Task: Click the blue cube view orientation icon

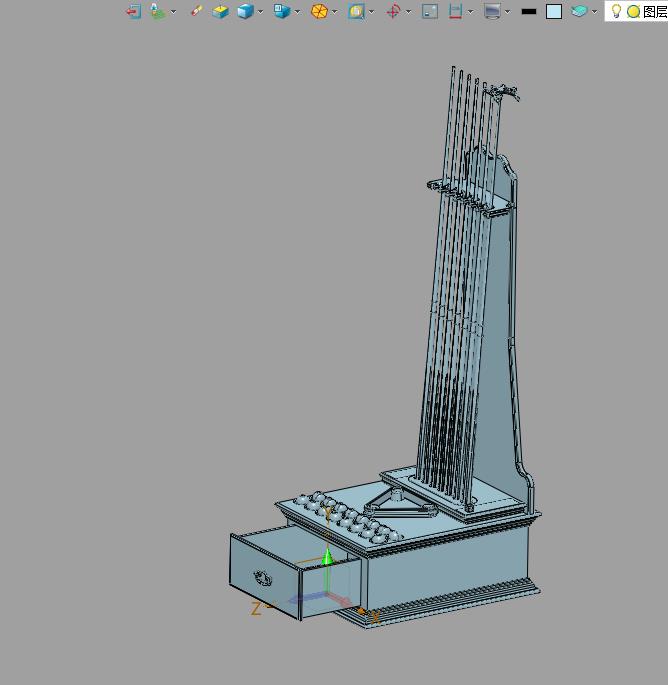Action: coord(282,11)
